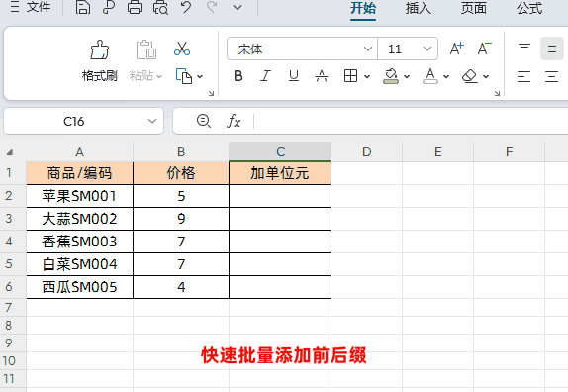Click the 格式刷 format painter
Image resolution: width=568 pixels, height=392 pixels.
click(x=100, y=60)
